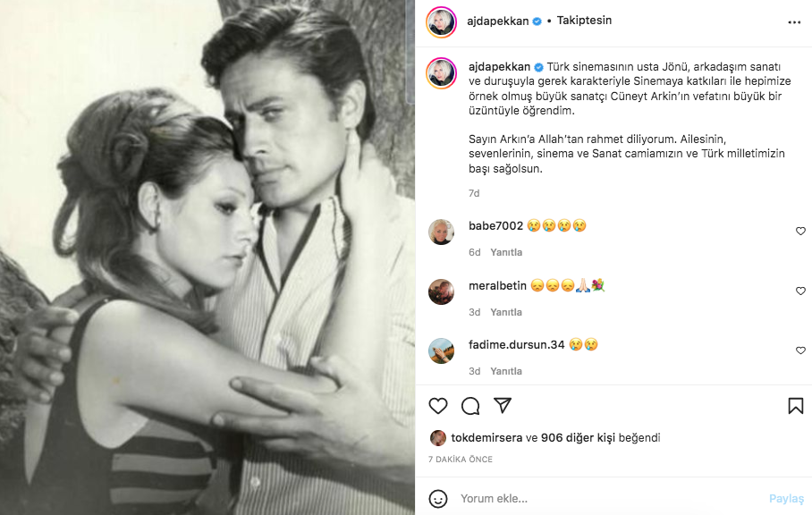Like fadime.dursun.34's comment heart

[800, 350]
